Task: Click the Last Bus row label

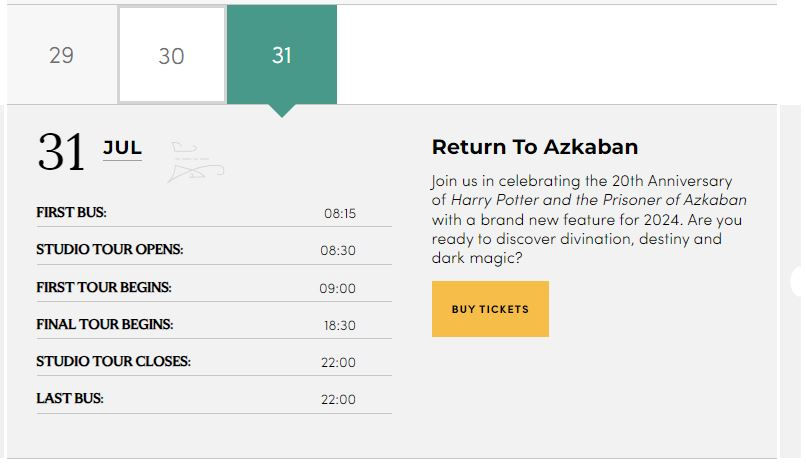Action: click(x=69, y=398)
